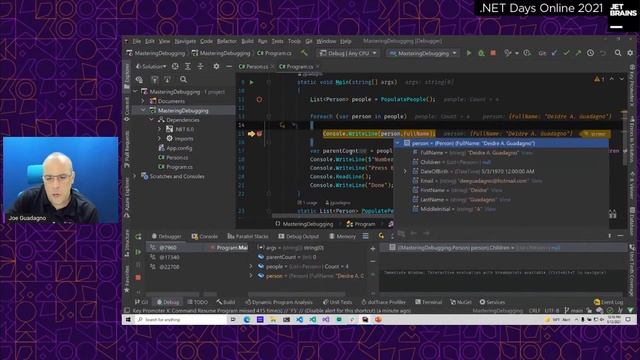Open Terminal tool window
This screenshot has width=640, height=360.
click(x=429, y=302)
